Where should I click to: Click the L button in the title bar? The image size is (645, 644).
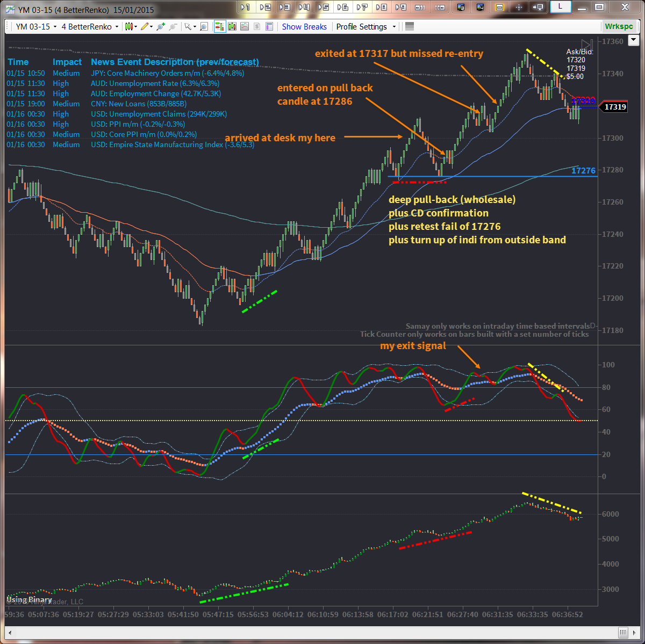tap(561, 6)
